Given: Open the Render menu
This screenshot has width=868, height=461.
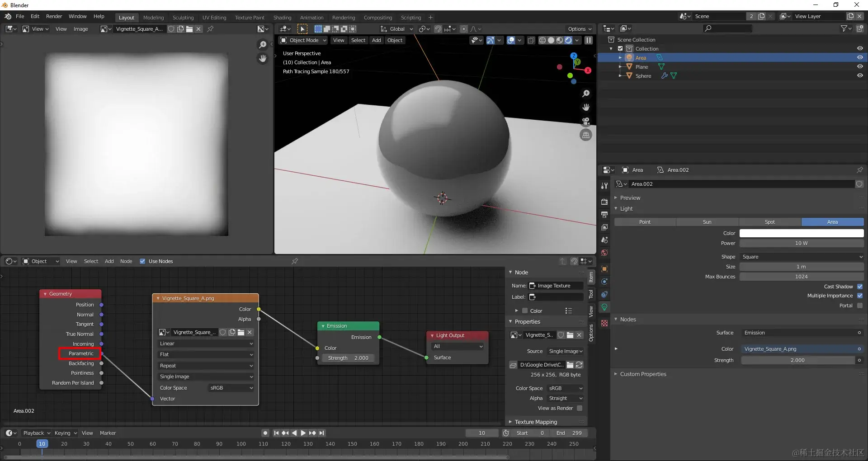Looking at the screenshot, I should point(54,16).
